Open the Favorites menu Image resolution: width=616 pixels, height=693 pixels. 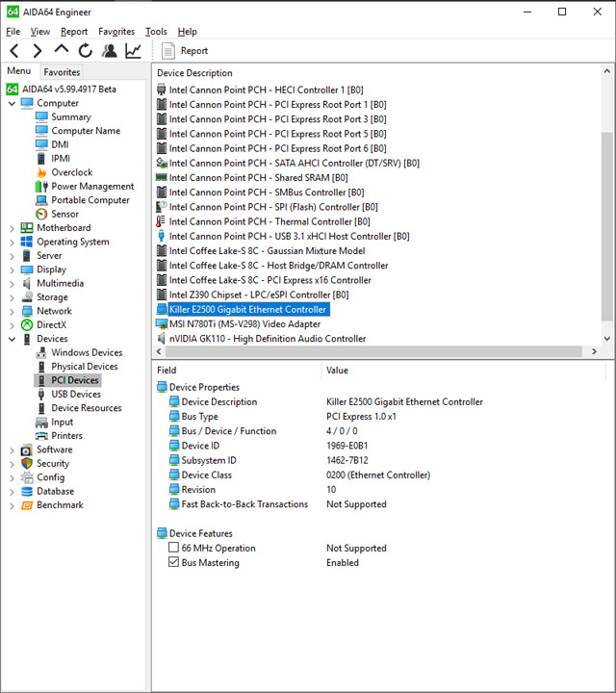pos(116,32)
